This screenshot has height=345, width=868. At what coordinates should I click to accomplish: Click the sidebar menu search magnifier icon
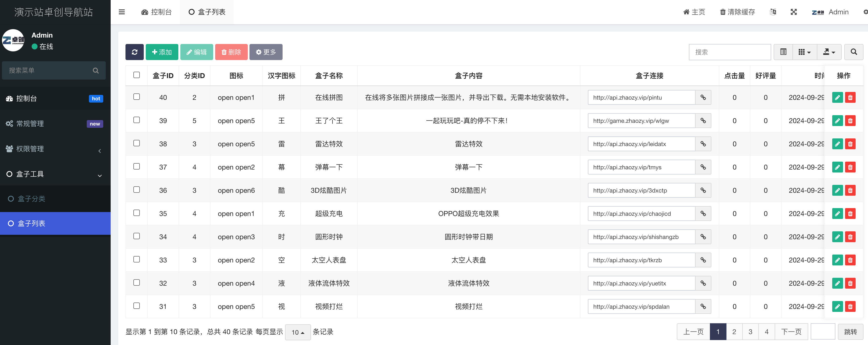[x=96, y=70]
